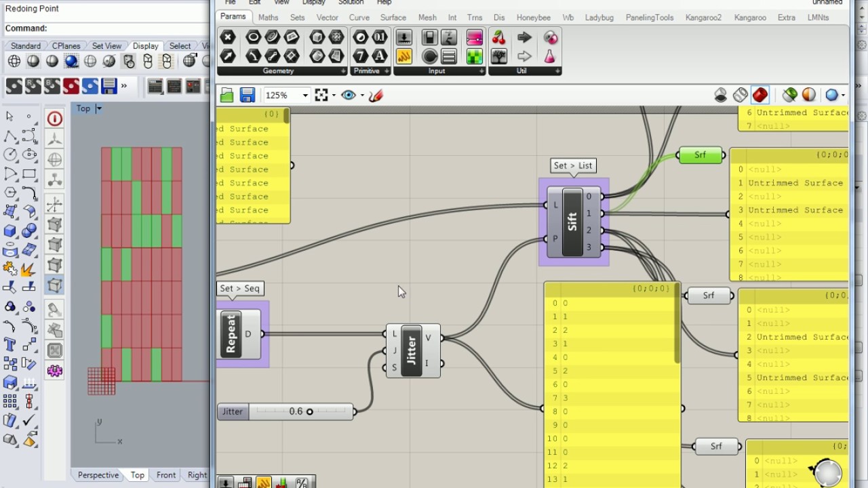The image size is (868, 488).
Task: Click the Sift component on canvas
Action: (573, 222)
